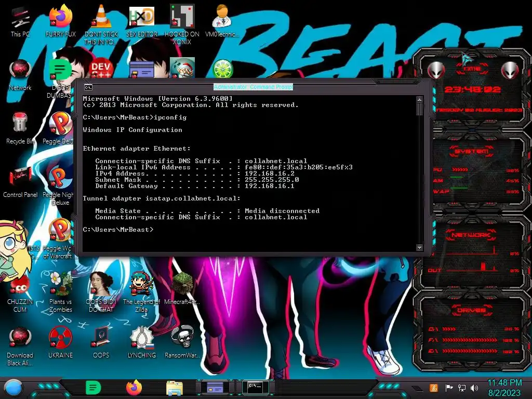Open the Network desktop icon
Viewport: 532px width, 399px height.
(20, 75)
